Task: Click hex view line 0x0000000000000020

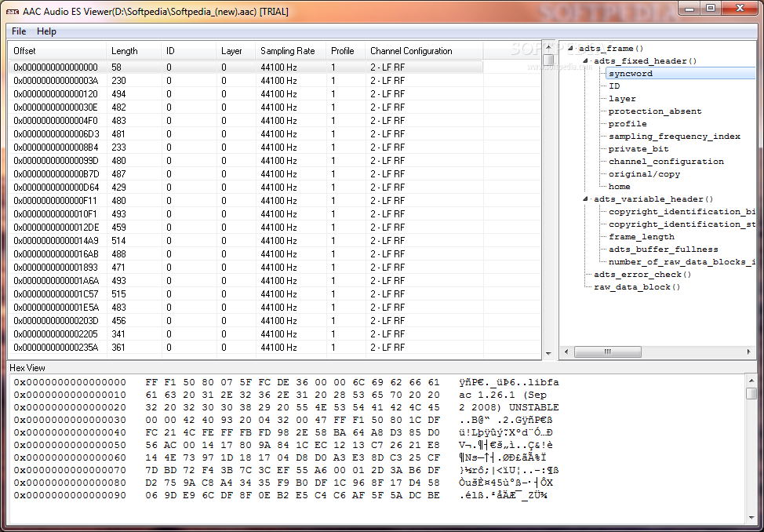Action: point(286,407)
